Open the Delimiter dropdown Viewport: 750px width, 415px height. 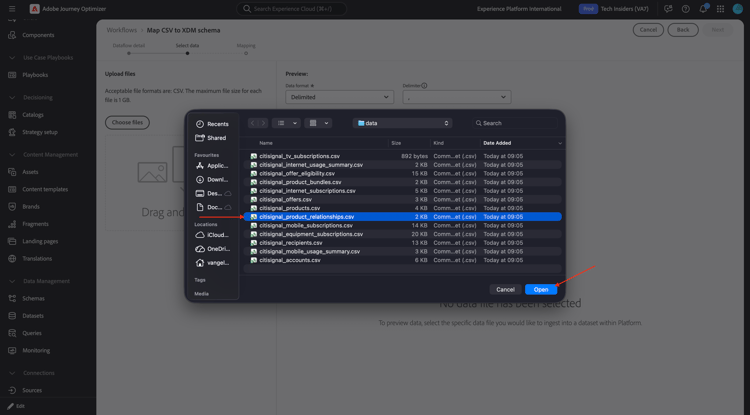click(x=457, y=97)
